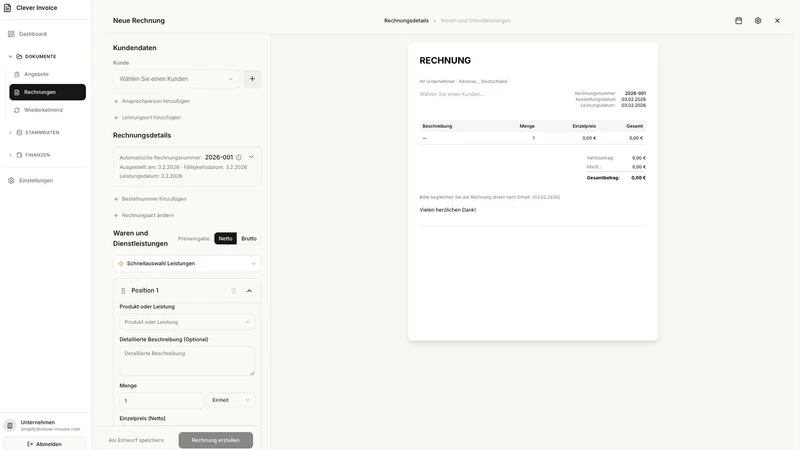800x450 pixels.
Task: Click the Angebote document icon
Action: tap(17, 74)
